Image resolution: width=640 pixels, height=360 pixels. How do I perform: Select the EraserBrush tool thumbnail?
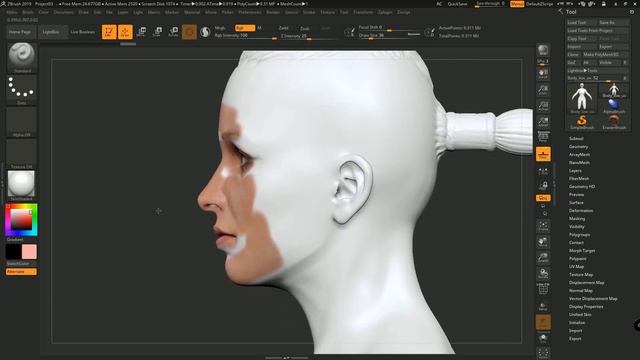tap(614, 122)
